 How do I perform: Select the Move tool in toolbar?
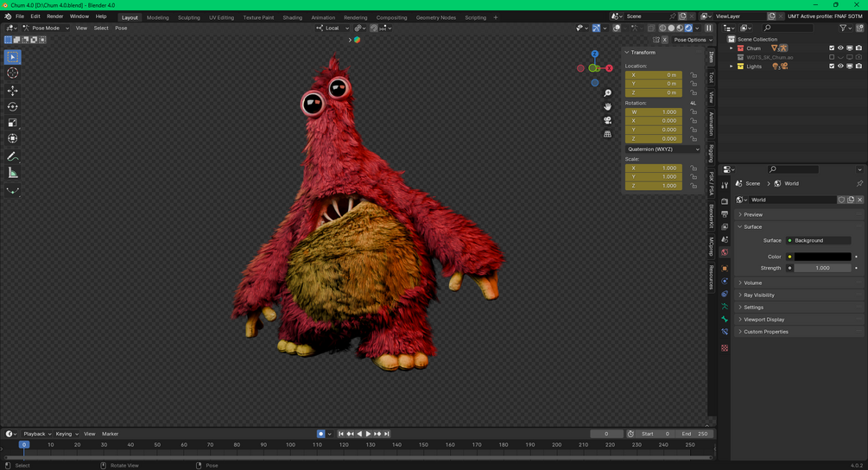pos(12,90)
